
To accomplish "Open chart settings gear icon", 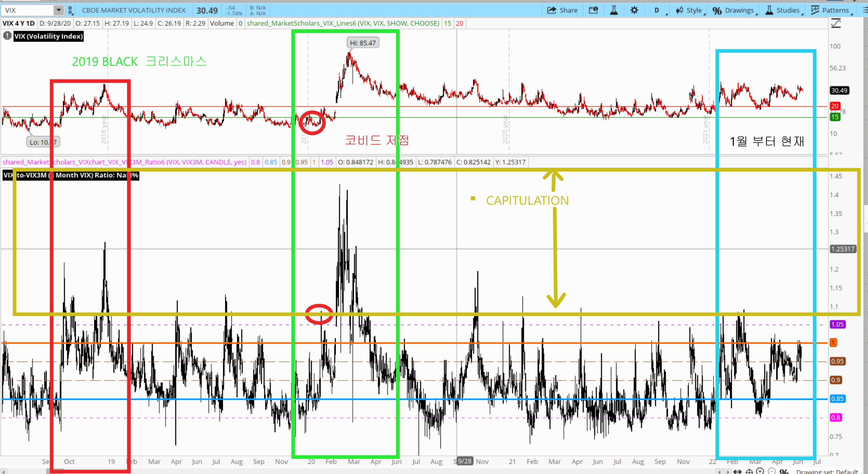I will point(634,10).
